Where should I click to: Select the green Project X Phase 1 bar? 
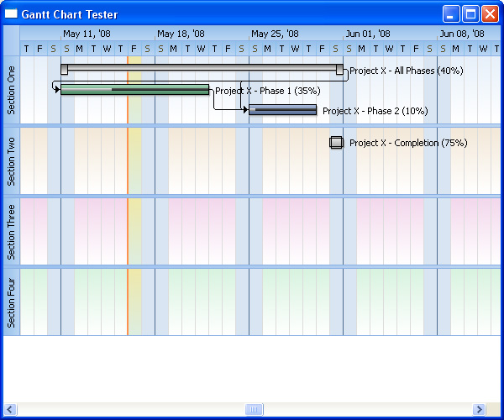134,90
